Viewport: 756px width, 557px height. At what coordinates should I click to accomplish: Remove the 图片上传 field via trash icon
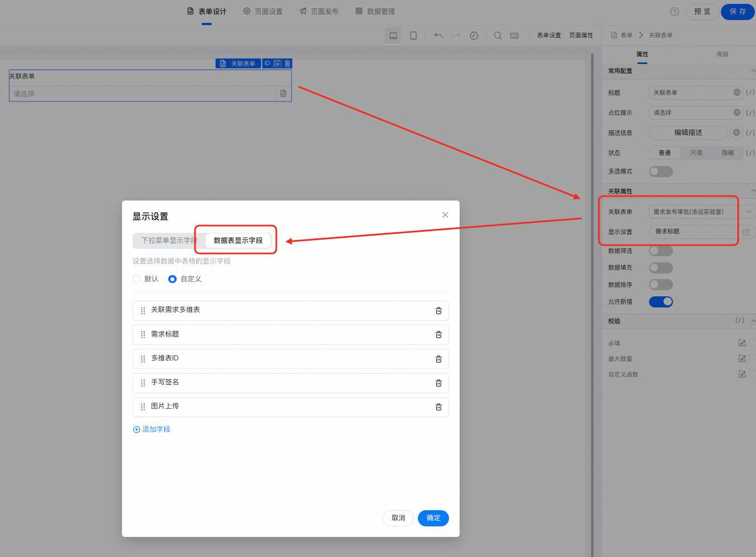pyautogui.click(x=438, y=407)
